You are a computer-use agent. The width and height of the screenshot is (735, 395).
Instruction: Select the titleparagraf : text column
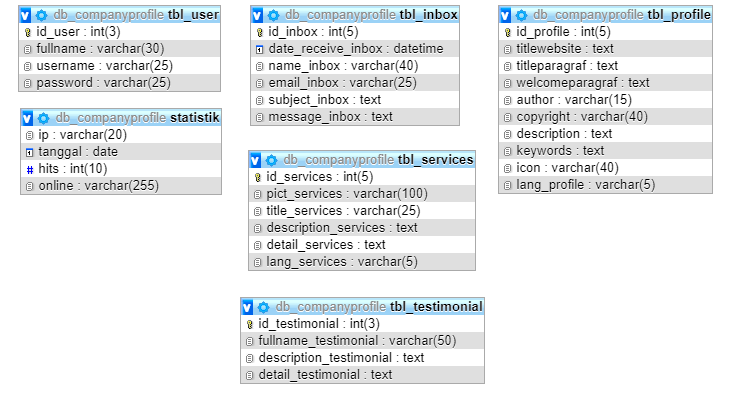[606, 66]
